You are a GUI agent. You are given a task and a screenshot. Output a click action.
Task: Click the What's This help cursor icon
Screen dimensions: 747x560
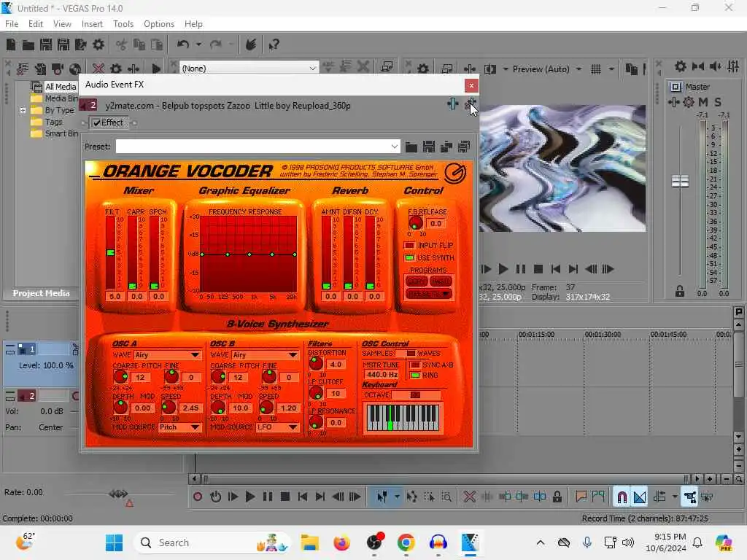point(274,44)
